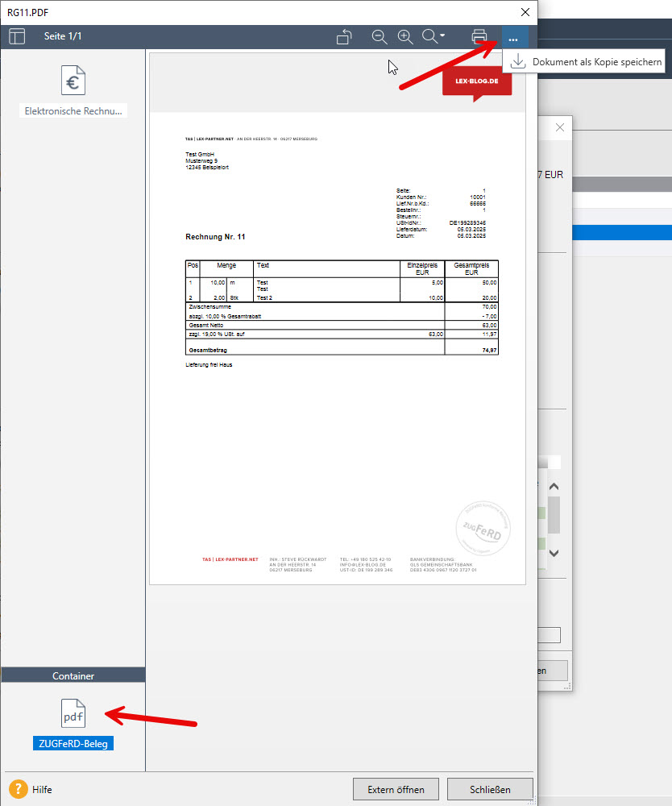
Task: Print the RG11.PDF document
Action: 479,36
